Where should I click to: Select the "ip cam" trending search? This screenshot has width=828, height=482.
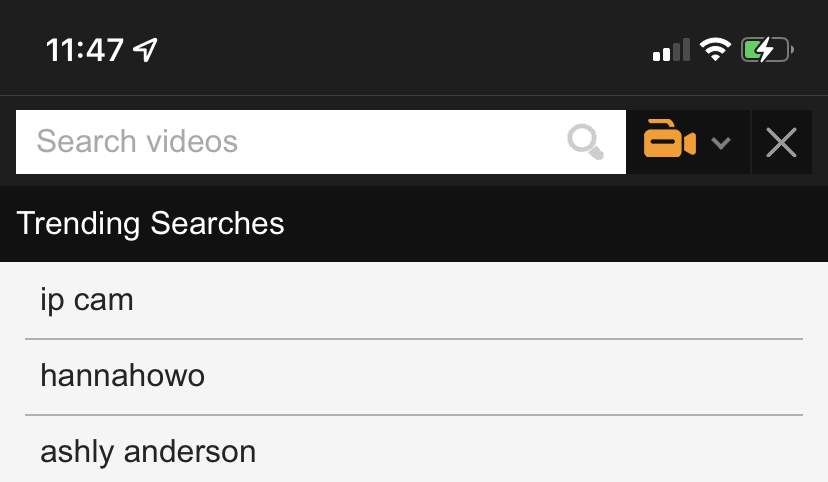pos(87,300)
